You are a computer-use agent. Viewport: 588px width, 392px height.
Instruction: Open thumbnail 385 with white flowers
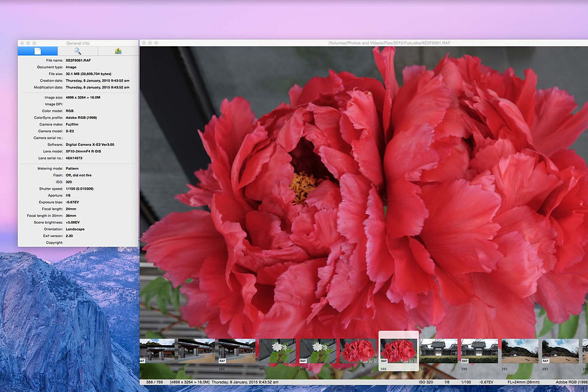pos(277,351)
